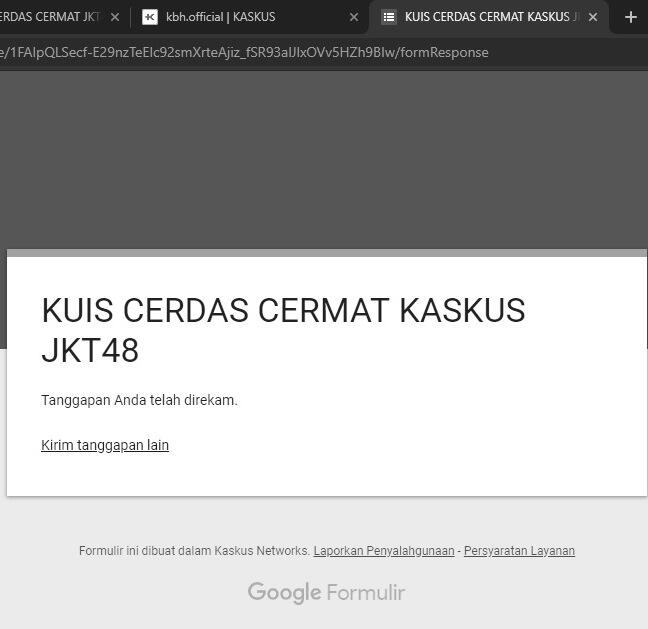
Task: Open a new browser tab with plus button
Action: (x=631, y=17)
